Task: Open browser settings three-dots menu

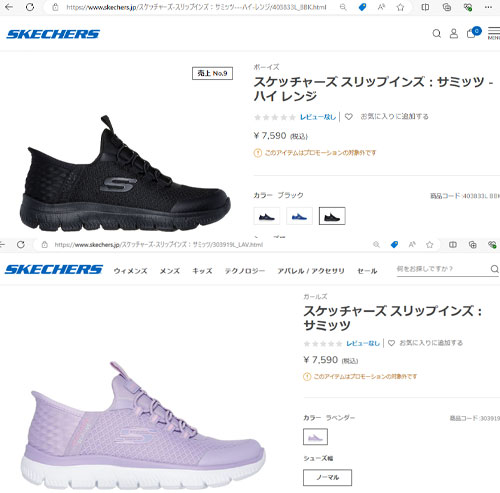Action: click(488, 7)
